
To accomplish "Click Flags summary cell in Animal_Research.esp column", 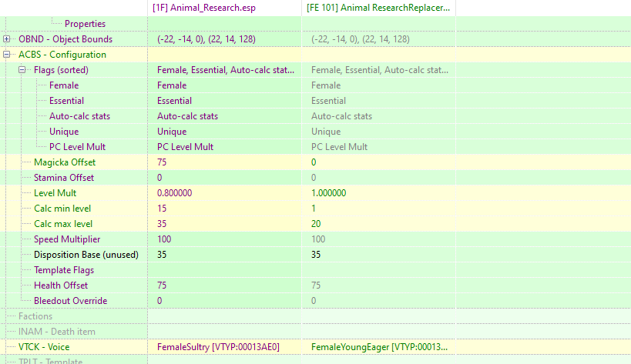I will click(x=225, y=70).
